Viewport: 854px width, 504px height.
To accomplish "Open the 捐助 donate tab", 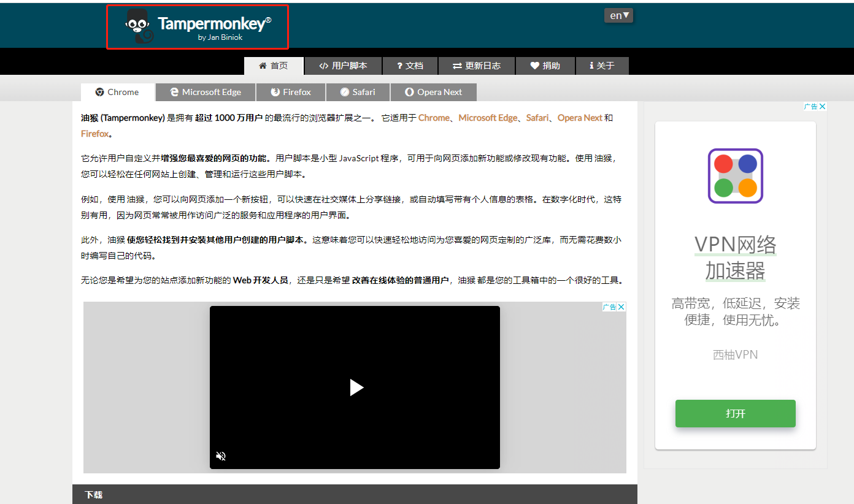I will pos(545,66).
